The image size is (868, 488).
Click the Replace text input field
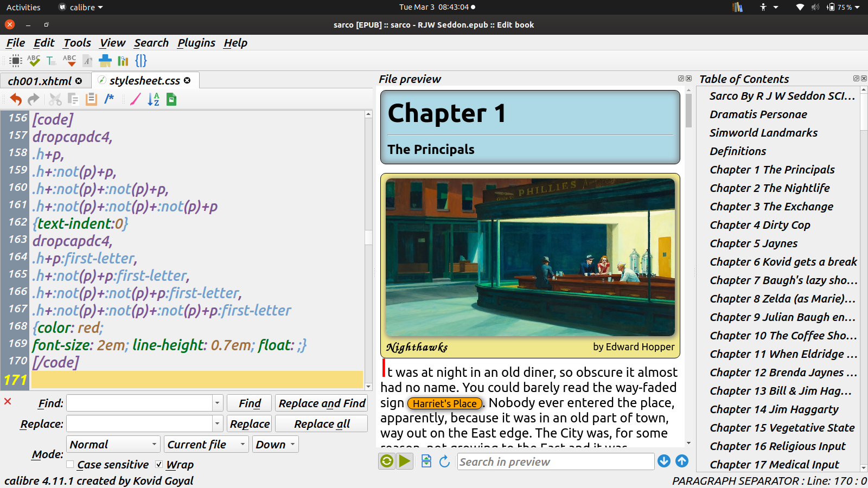[x=139, y=423]
